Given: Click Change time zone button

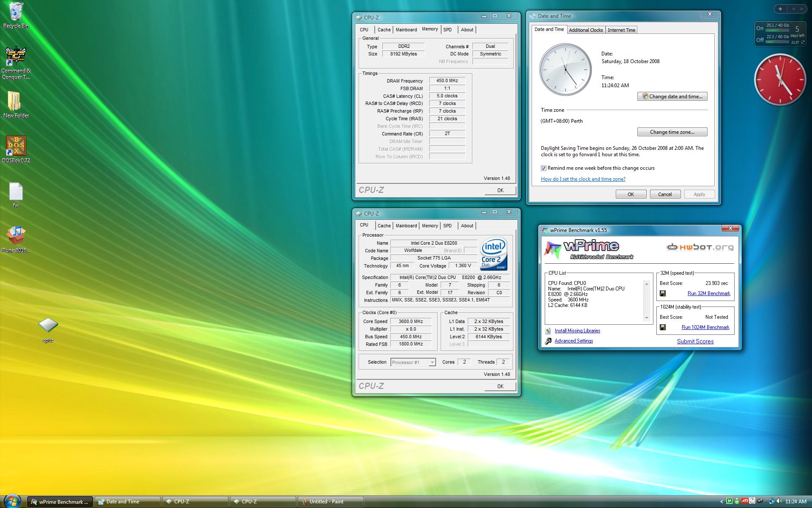Looking at the screenshot, I should 672,132.
